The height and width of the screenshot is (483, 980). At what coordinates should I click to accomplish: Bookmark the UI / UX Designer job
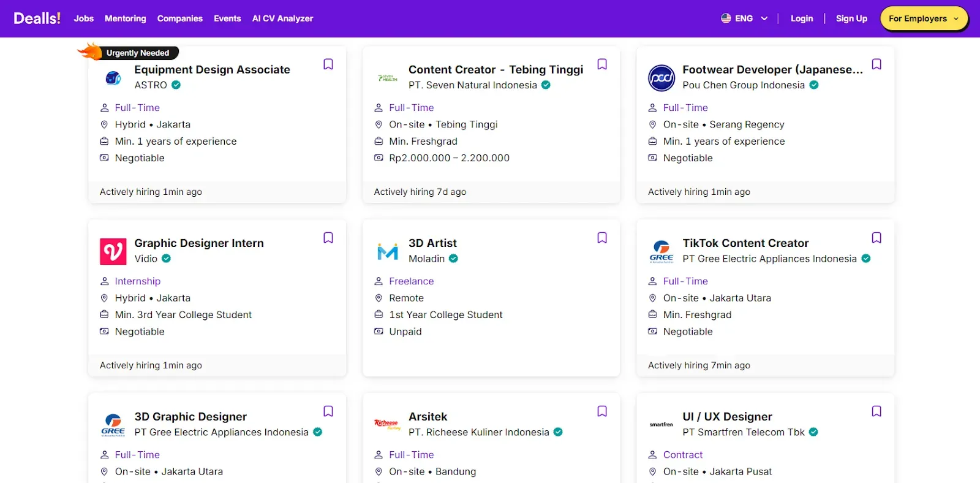coord(876,411)
